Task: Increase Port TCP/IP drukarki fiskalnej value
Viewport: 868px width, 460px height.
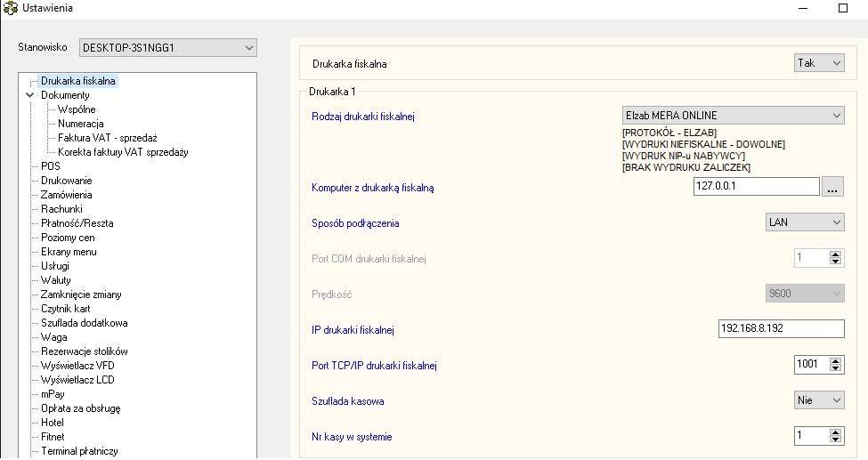Action: coord(835,360)
